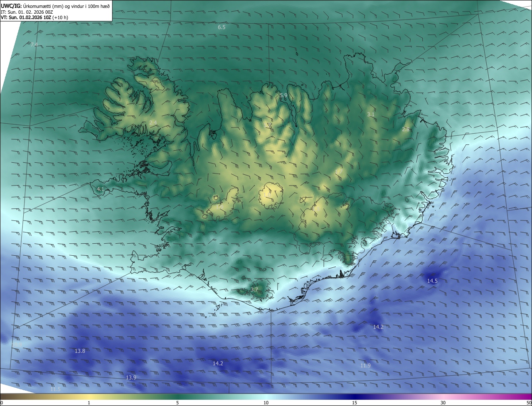
Task: Click the 4.1 value label on the map
Action: pos(100,189)
